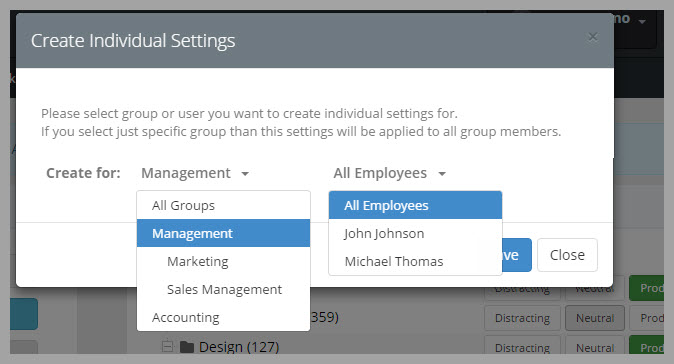674x364 pixels.
Task: Collapse the Design folder tree expander
Action: 167,346
